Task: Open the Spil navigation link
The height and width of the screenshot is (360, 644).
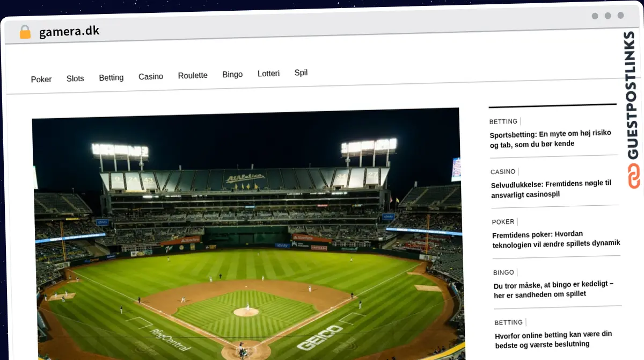Action: point(301,73)
